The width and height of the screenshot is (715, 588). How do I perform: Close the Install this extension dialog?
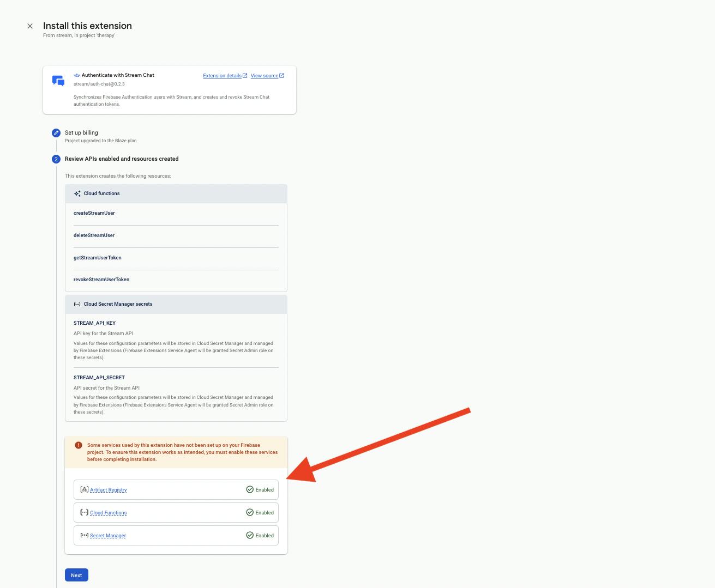point(30,26)
